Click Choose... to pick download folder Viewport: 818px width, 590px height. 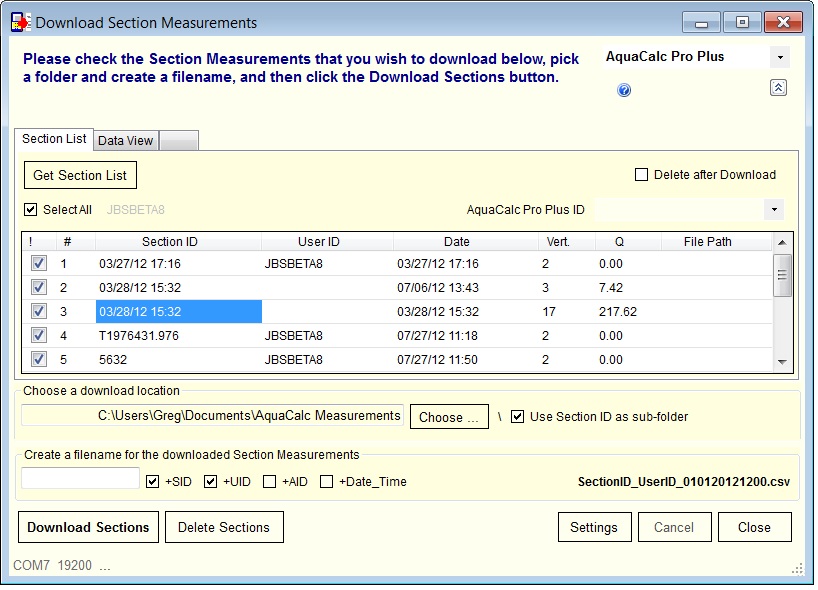tap(449, 417)
